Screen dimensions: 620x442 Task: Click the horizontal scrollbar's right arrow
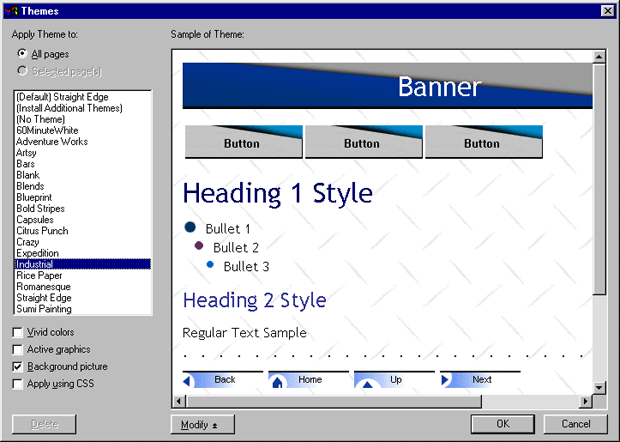pos(586,401)
